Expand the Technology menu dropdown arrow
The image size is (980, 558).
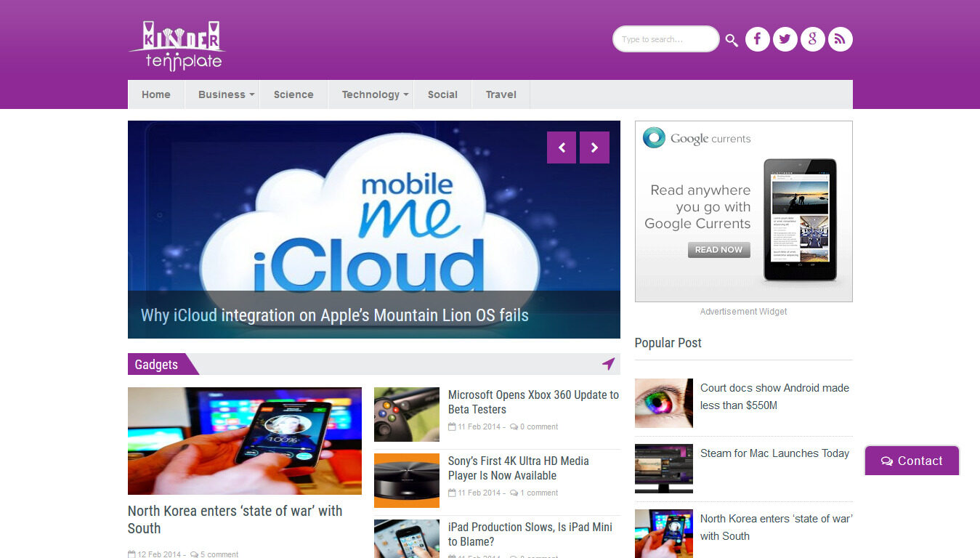406,94
